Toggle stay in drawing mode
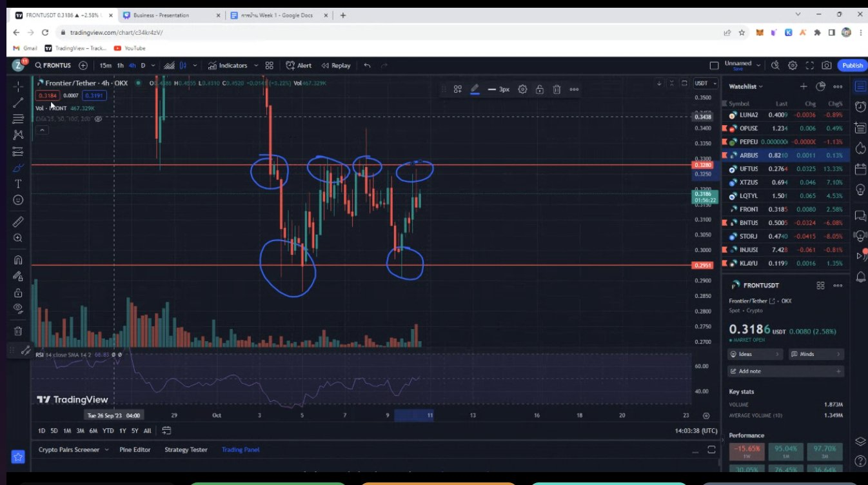 (18, 276)
